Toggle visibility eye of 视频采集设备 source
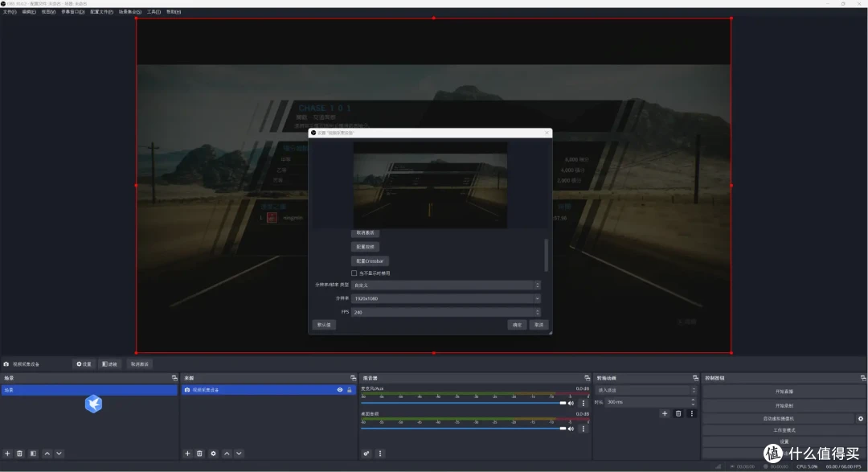Viewport: 868px width, 472px height. (340, 390)
